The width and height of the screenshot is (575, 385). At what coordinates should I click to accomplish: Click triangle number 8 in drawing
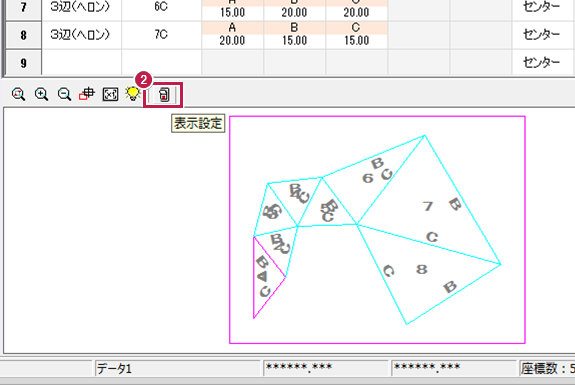tap(422, 270)
